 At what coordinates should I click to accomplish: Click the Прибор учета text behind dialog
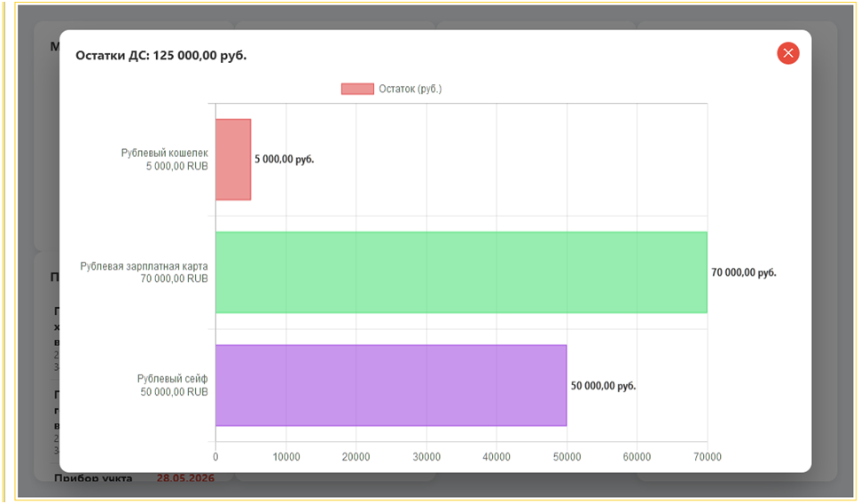coord(93,477)
